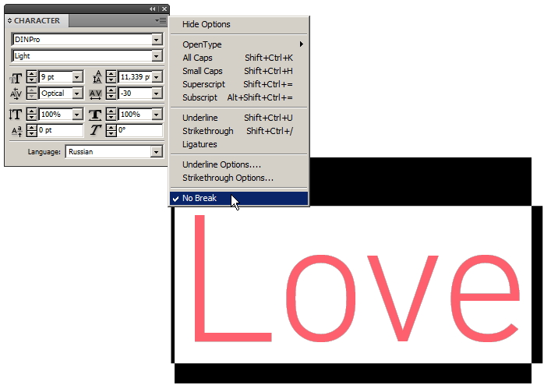Click the horizontal scale stepper arrows
The height and width of the screenshot is (392, 551).
click(111, 115)
